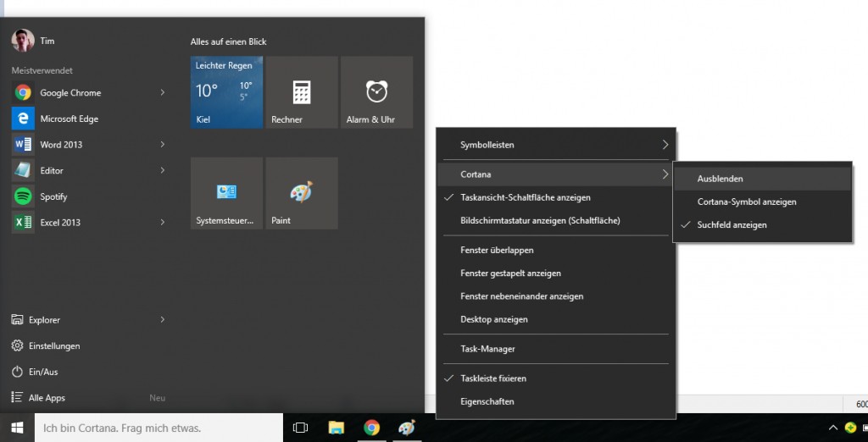This screenshot has width=868, height=442.
Task: Click the Rechner calculator tile
Action: [301, 92]
